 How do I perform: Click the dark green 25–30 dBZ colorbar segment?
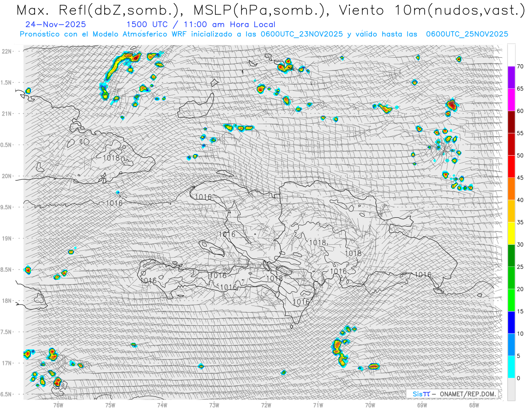point(511,256)
